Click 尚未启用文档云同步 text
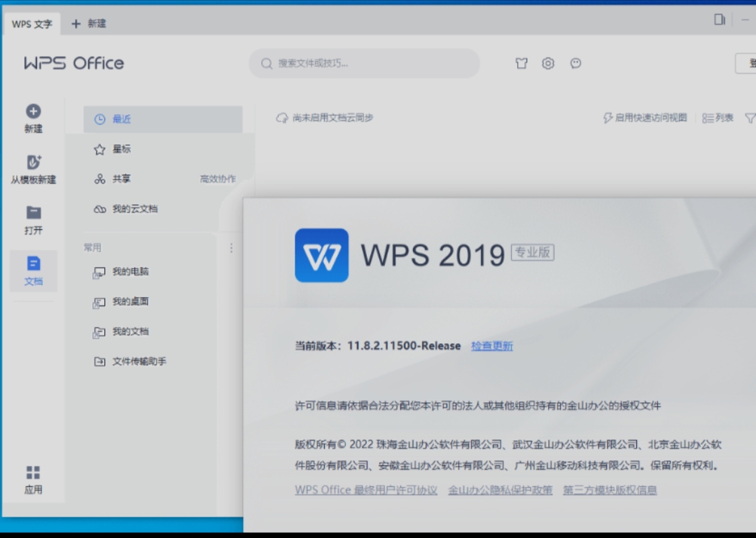This screenshot has width=756, height=538. click(332, 118)
